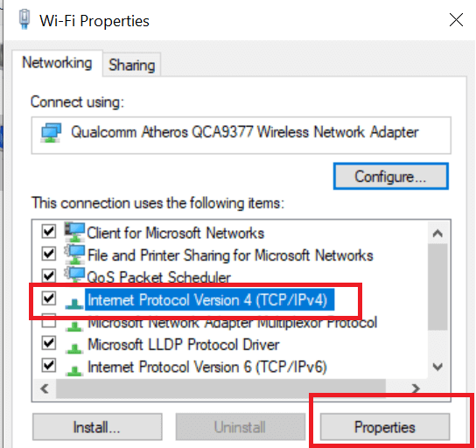Toggle the QoS Packet Scheduler checkbox
This screenshot has width=476, height=448.
coord(49,276)
